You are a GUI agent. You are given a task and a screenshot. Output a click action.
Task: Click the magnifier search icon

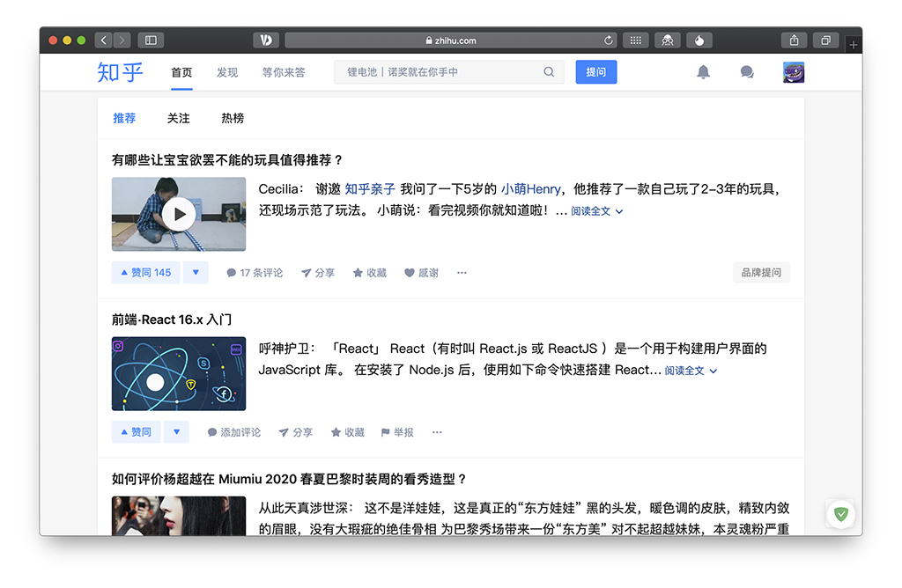click(549, 72)
